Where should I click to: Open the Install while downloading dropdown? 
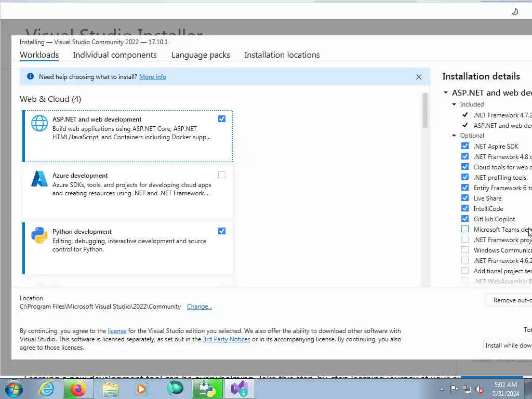tap(508, 345)
